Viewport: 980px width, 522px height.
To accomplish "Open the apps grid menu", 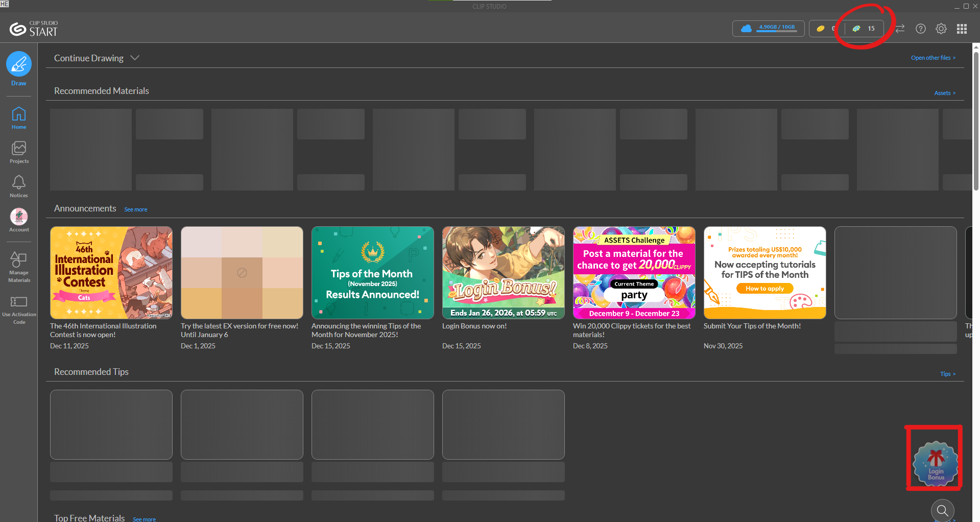I will tap(962, 29).
